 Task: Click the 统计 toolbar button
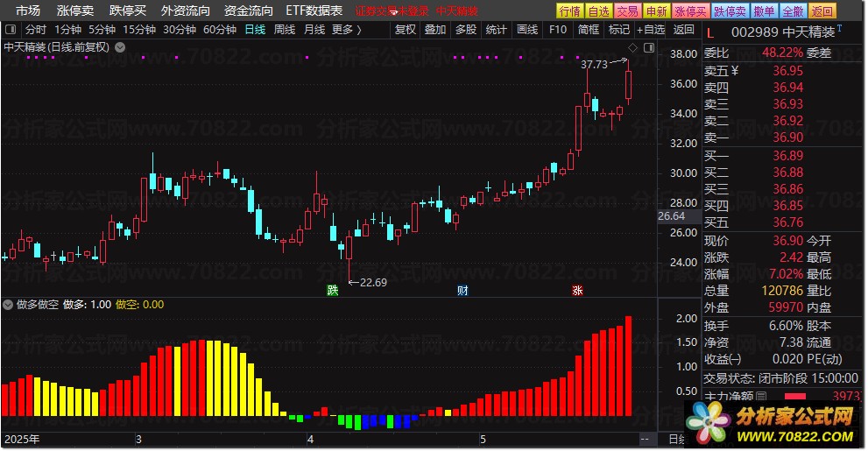(496, 29)
